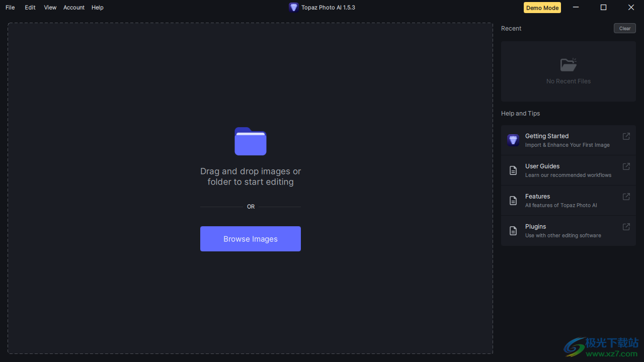
Task: Click 'All features of Topaz Photo AI' subtitle
Action: (x=561, y=206)
